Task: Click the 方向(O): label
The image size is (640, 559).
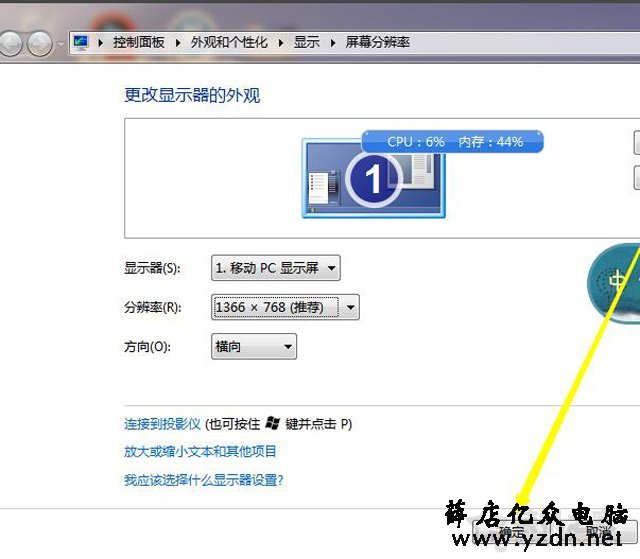Action: point(147,347)
